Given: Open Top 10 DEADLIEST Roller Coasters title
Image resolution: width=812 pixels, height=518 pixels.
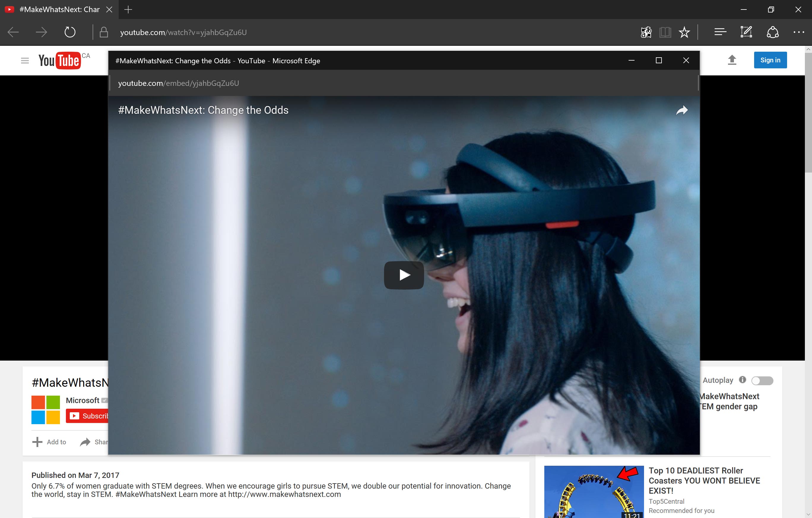Looking at the screenshot, I should tap(705, 481).
